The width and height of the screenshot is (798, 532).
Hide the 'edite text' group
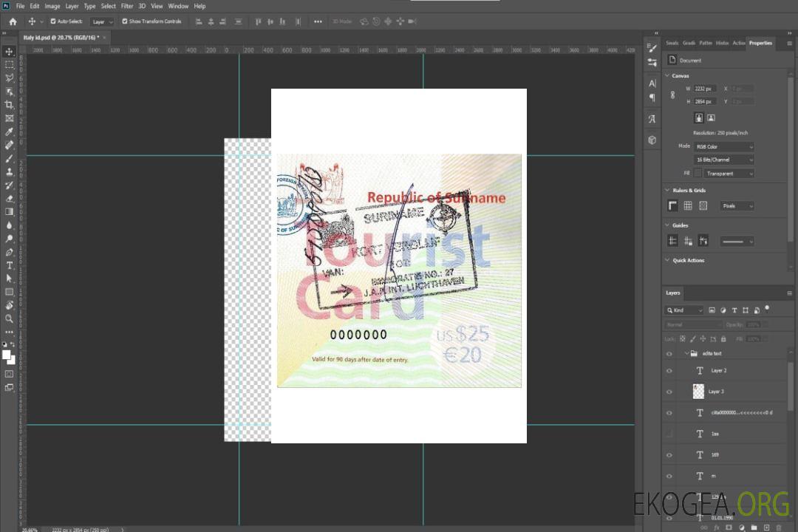pyautogui.click(x=669, y=354)
